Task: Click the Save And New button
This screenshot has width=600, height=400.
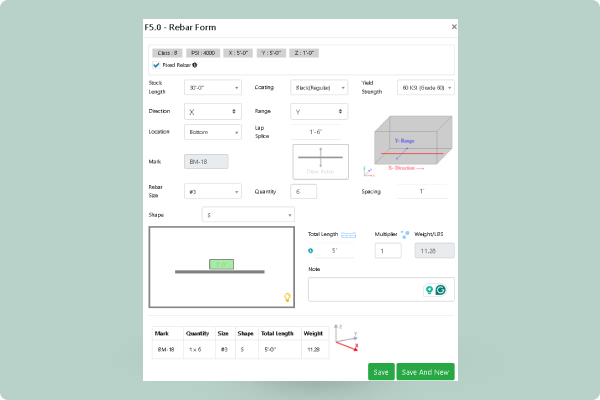Action: pos(424,372)
